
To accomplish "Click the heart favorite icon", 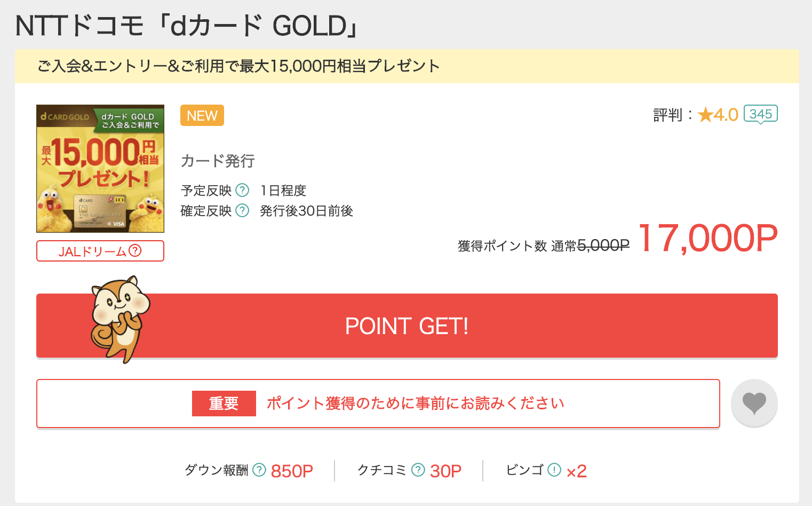I will [x=754, y=403].
